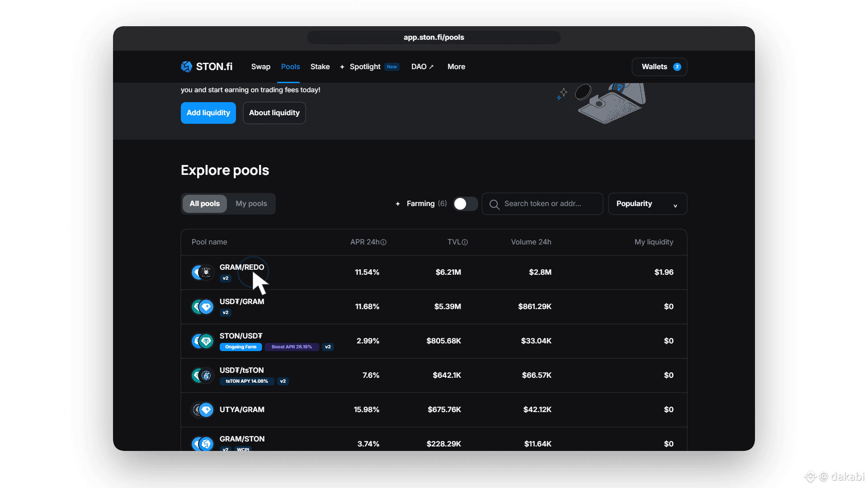Click the My liquidity column header
This screenshot has height=488, width=868.
tap(654, 242)
